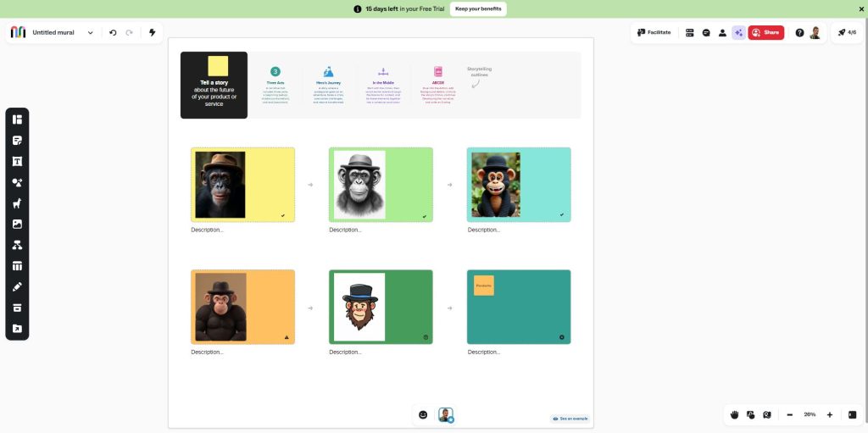Click Keep your benefits button
This screenshot has width=868, height=433.
[478, 8]
